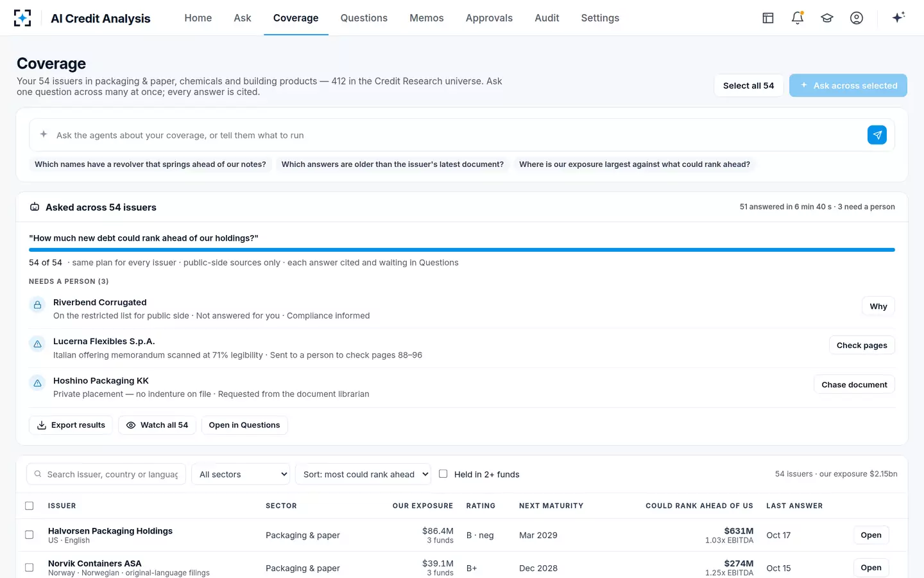Click Check pages for Lucerna Flexibles
Screen dimensions: 924x578
click(x=862, y=346)
